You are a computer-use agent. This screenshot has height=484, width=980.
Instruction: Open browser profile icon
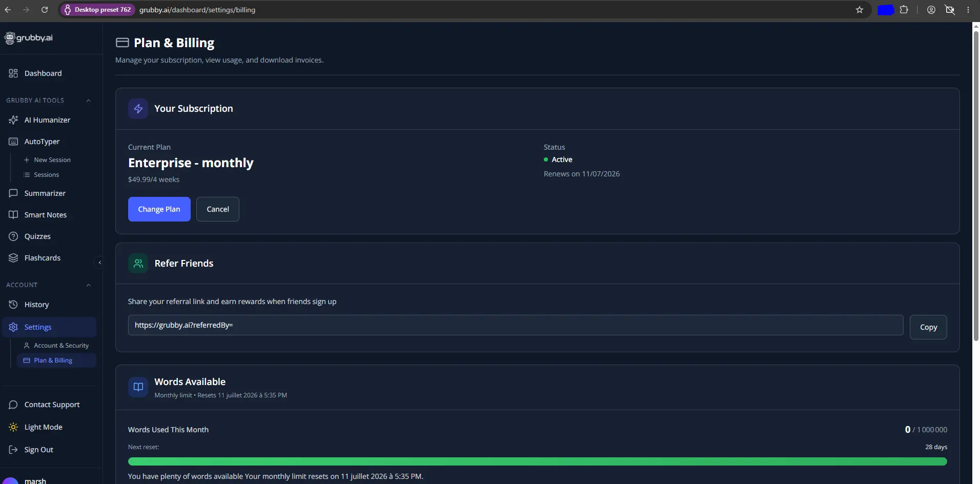[x=931, y=10]
